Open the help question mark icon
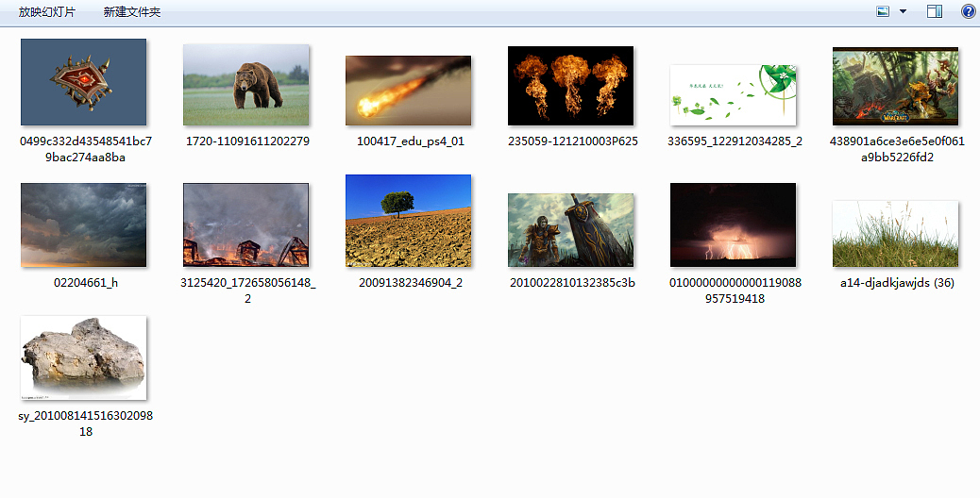Image resolution: width=980 pixels, height=498 pixels. point(968,11)
